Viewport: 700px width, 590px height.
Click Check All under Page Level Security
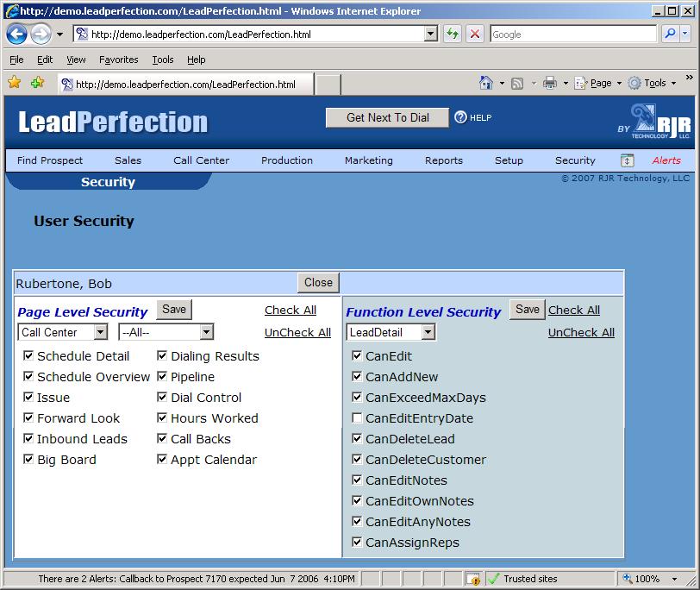coord(291,310)
